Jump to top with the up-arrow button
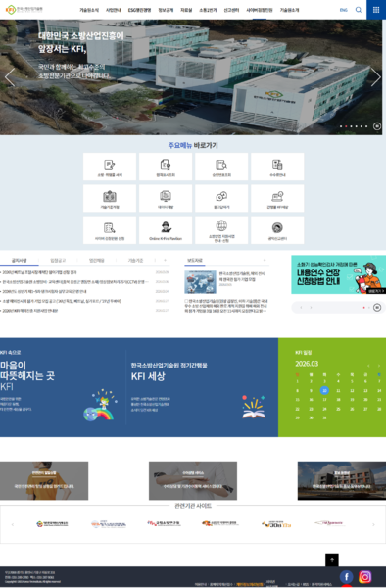 tap(332, 560)
